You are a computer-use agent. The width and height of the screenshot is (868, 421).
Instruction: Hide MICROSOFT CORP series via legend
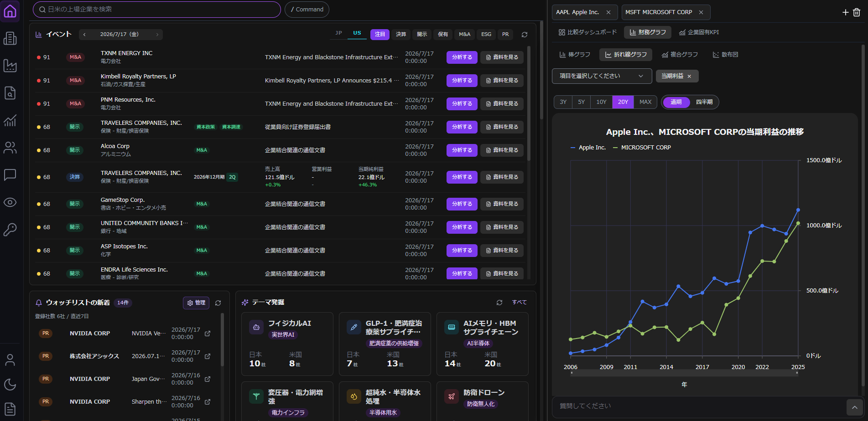(x=642, y=148)
